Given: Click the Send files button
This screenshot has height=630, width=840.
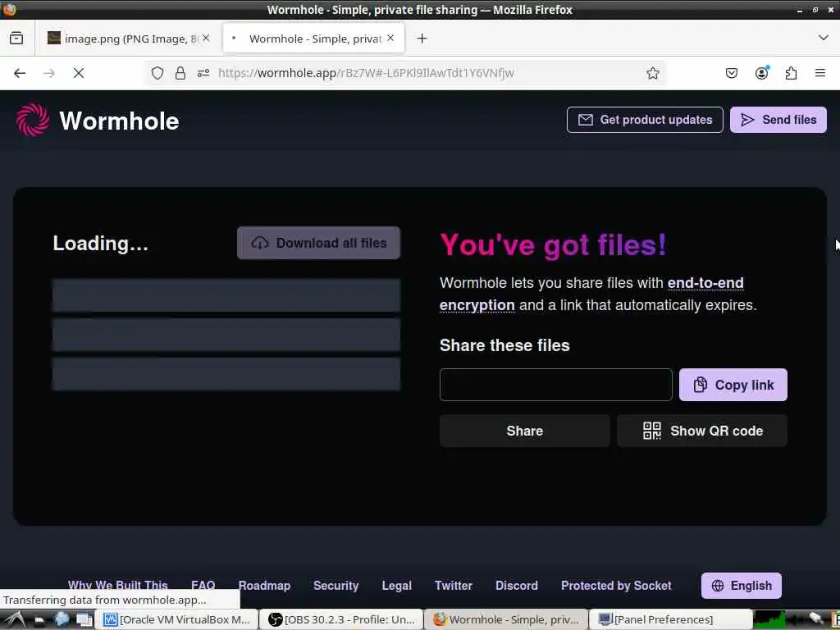Looking at the screenshot, I should click(778, 120).
